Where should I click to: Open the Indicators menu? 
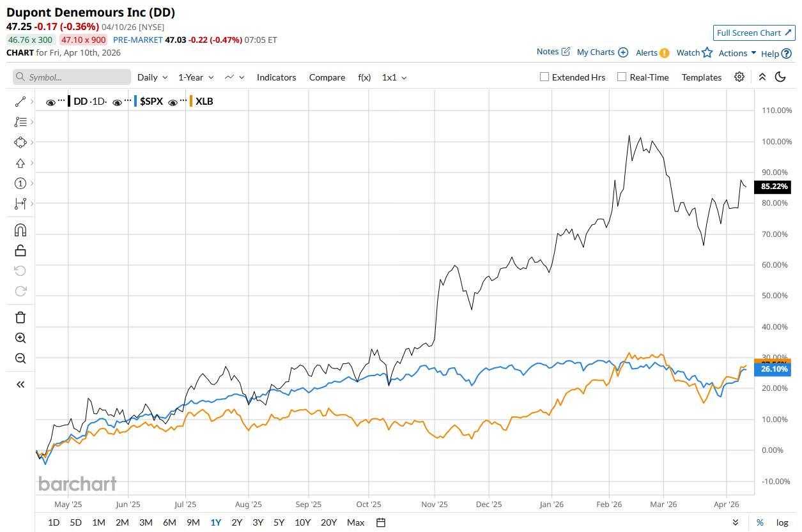pyautogui.click(x=276, y=77)
